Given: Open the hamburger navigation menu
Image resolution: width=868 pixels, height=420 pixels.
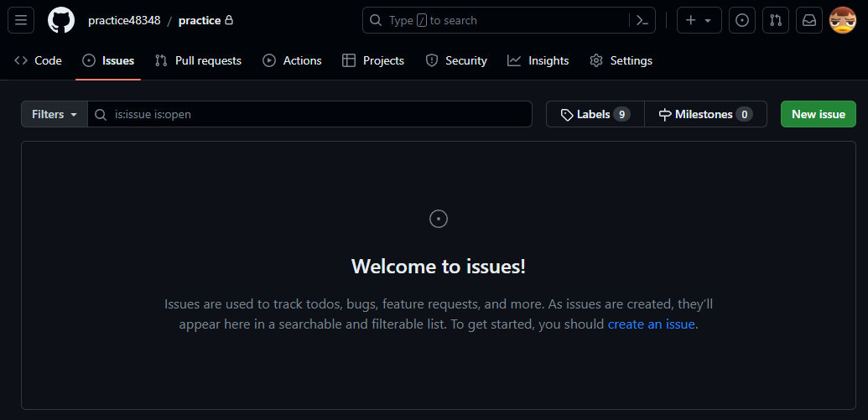Looking at the screenshot, I should click(21, 20).
